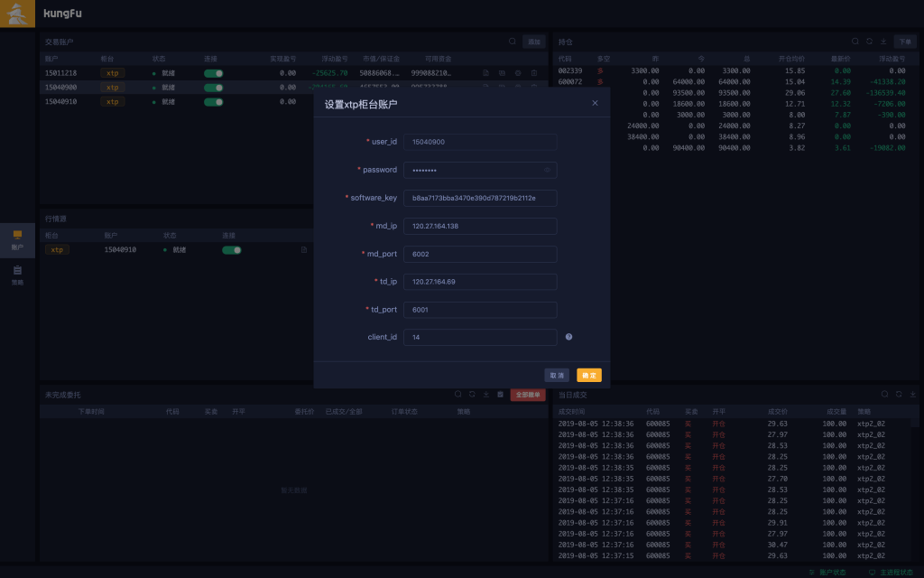Open the second action icon for account 15011218

(502, 73)
